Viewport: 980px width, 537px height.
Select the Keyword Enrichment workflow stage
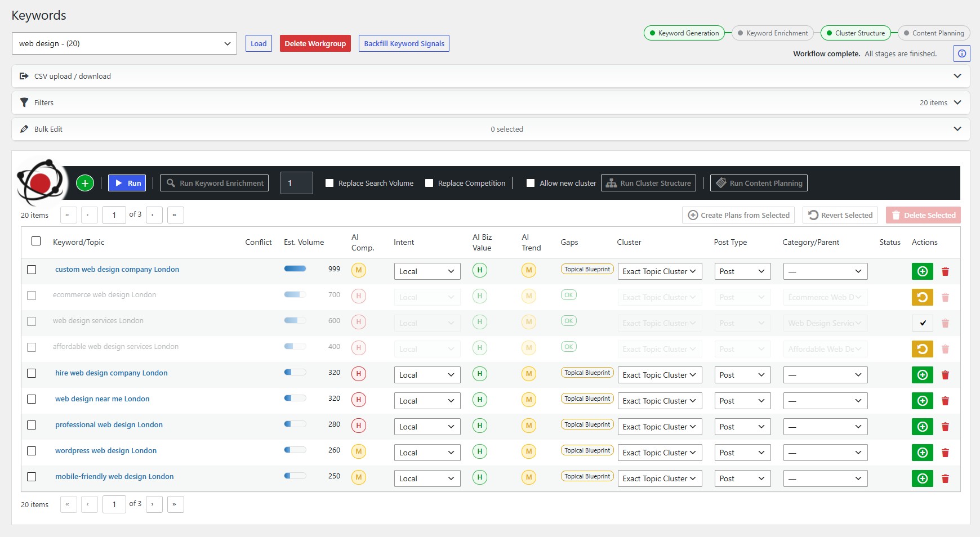coord(773,33)
